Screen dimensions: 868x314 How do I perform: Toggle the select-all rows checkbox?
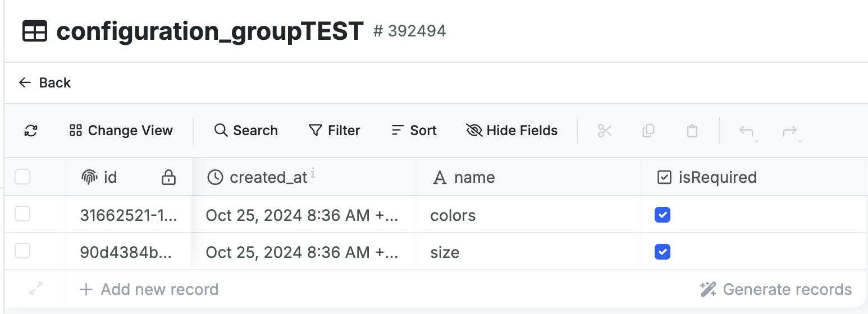22,177
